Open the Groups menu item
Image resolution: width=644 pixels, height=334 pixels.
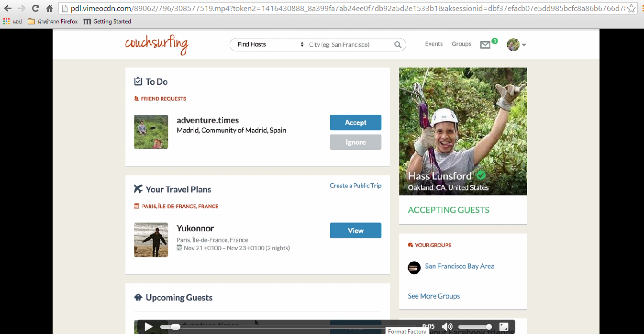(x=461, y=44)
